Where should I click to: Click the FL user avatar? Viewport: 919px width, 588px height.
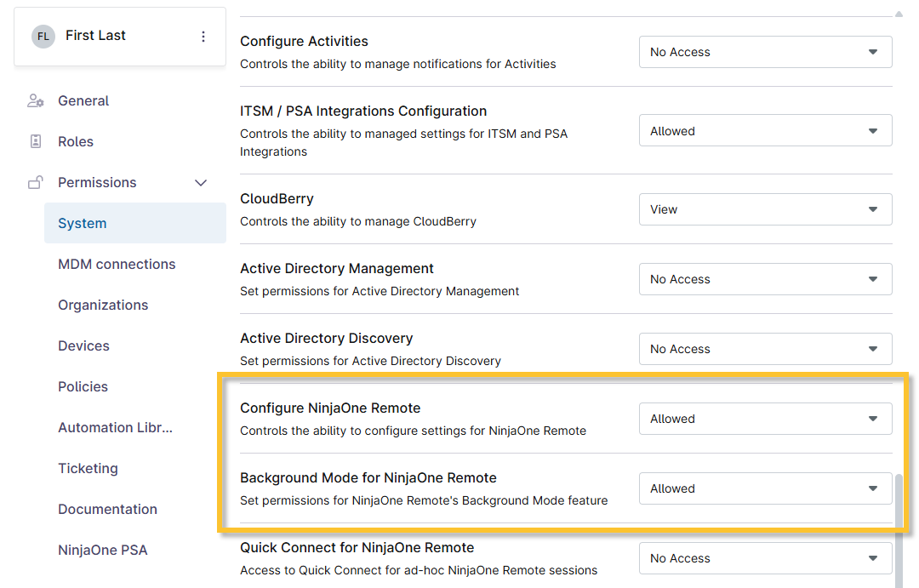pos(43,37)
